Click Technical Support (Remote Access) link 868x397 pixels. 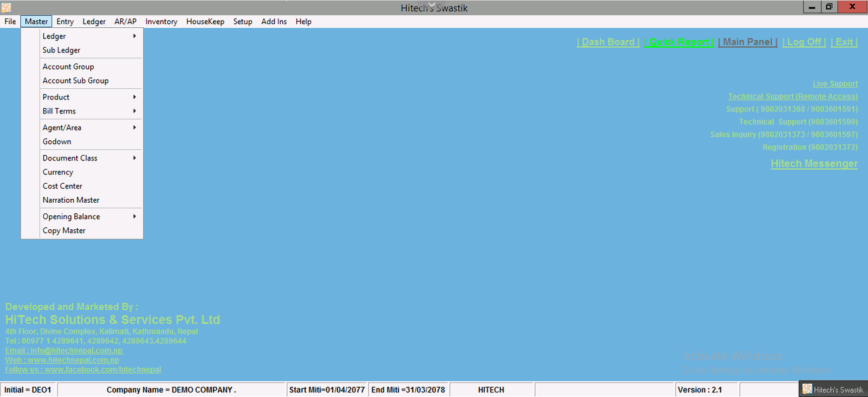(792, 97)
